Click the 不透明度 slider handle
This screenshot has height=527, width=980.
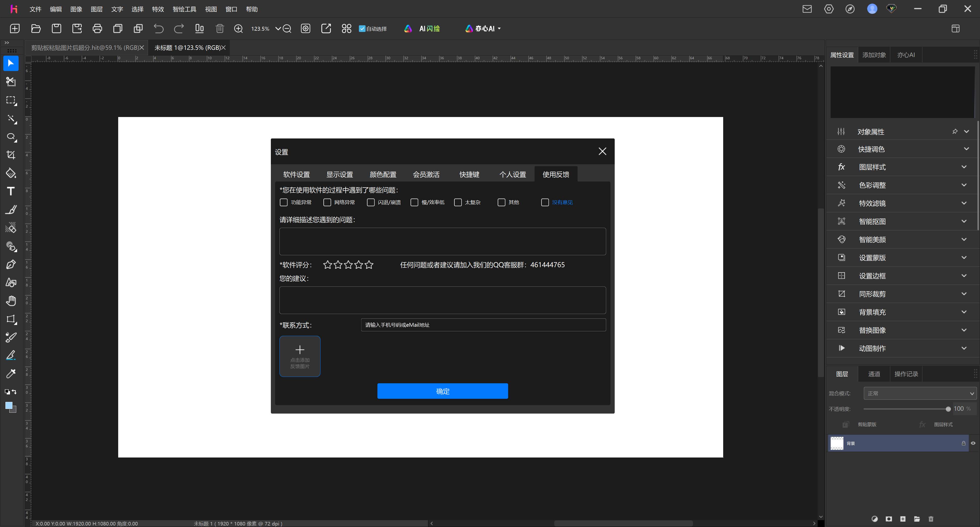click(x=948, y=409)
